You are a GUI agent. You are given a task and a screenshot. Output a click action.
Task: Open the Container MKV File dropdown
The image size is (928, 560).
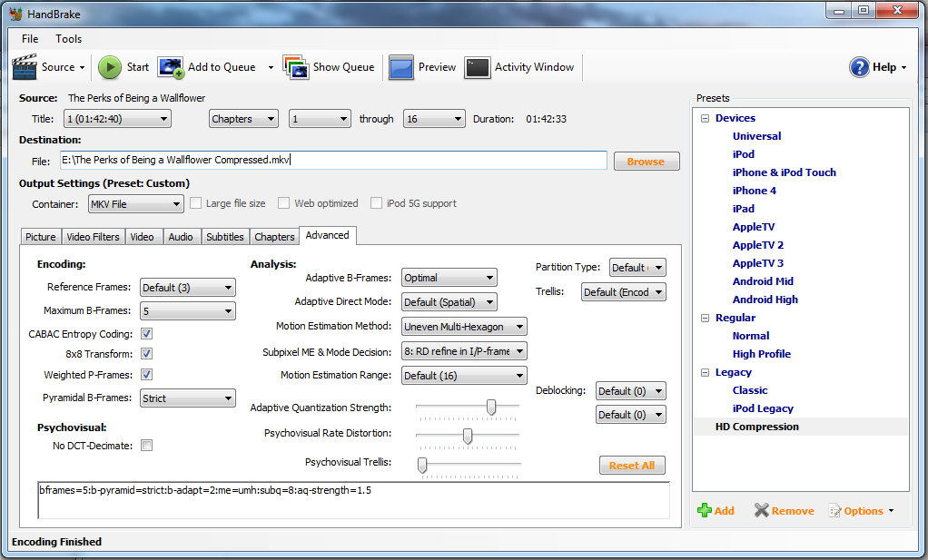[135, 204]
